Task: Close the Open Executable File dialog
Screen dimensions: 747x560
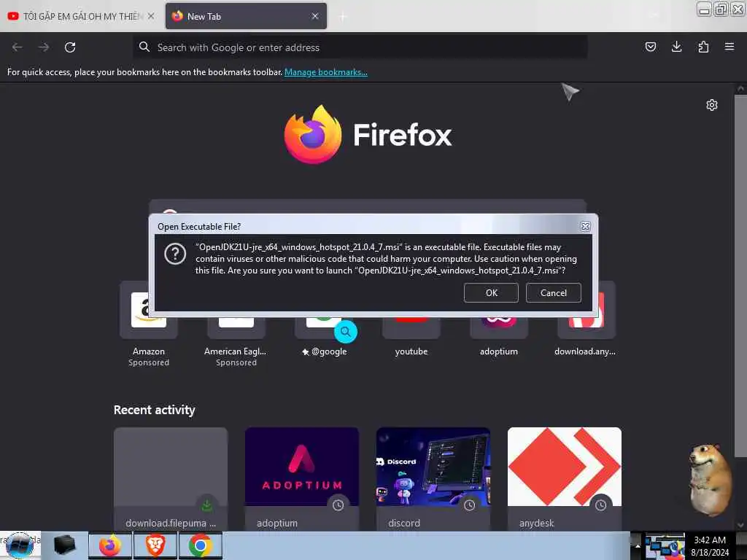Action: 585,226
